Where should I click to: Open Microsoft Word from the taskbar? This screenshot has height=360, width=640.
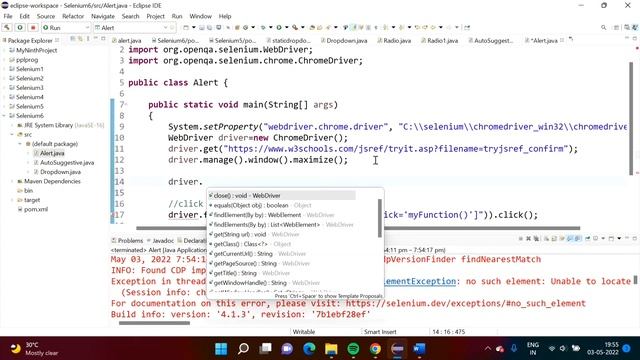pos(419,349)
